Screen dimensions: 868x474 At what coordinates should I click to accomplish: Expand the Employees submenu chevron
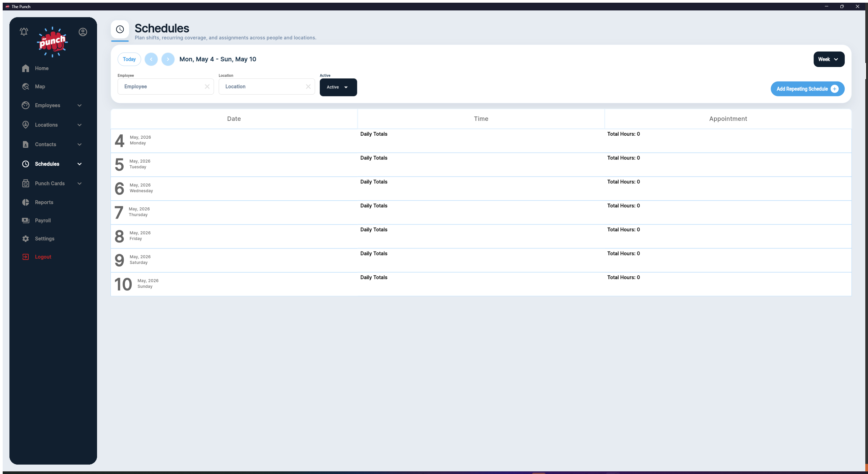[80, 105]
